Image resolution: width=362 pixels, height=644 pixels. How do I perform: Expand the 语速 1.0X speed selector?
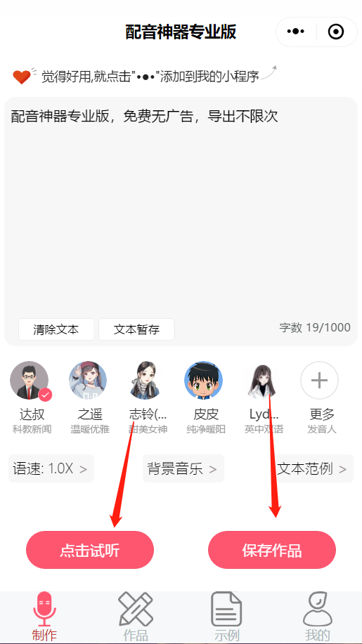(51, 468)
